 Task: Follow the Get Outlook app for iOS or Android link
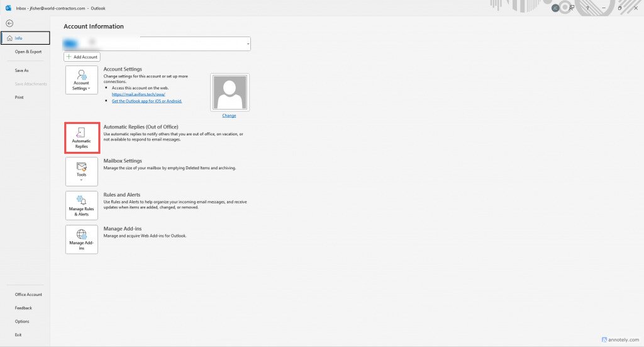tap(147, 101)
